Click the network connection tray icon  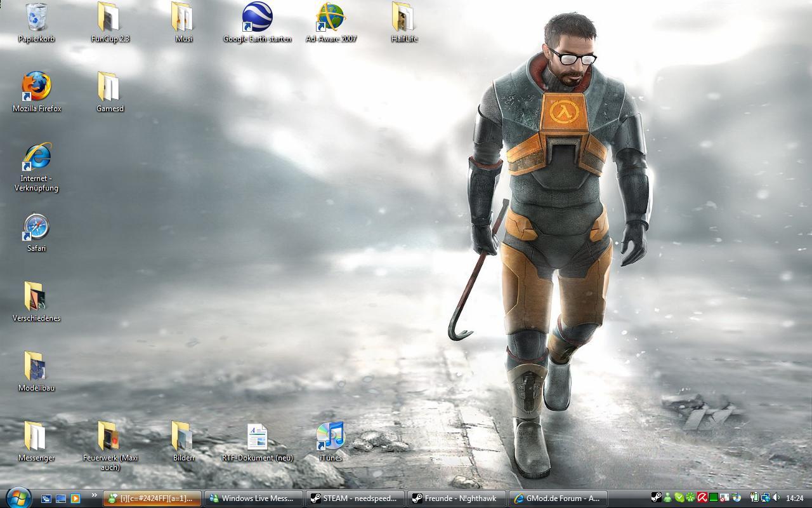point(766,497)
